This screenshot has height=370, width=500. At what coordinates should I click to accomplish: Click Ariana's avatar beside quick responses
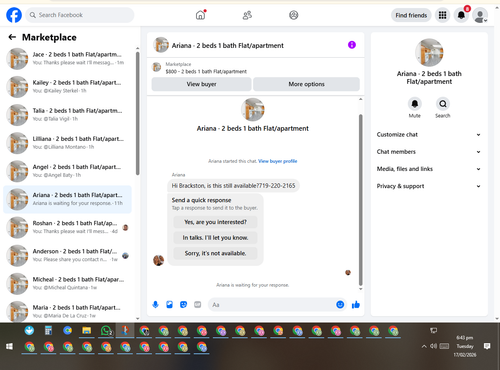tap(158, 260)
